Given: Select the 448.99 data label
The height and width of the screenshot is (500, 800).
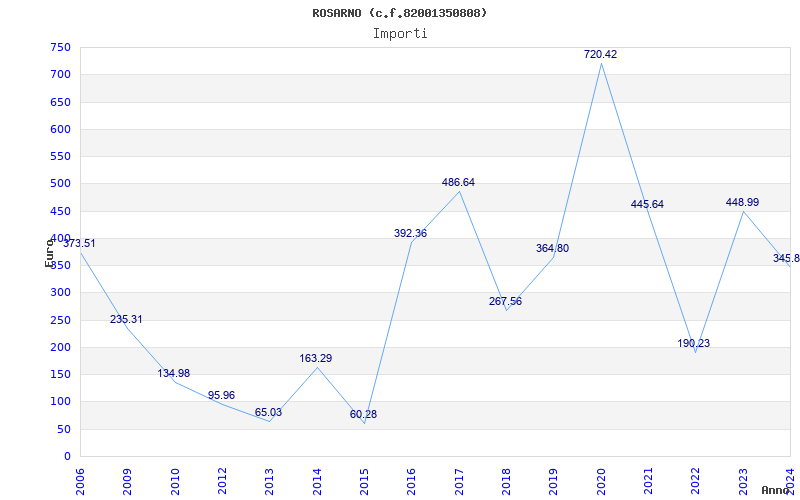Looking at the screenshot, I should [x=742, y=202].
